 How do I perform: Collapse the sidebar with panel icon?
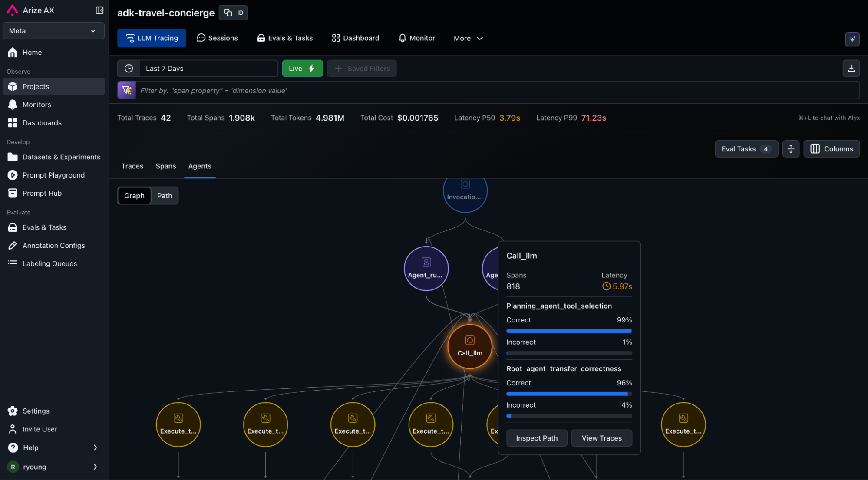99,10
